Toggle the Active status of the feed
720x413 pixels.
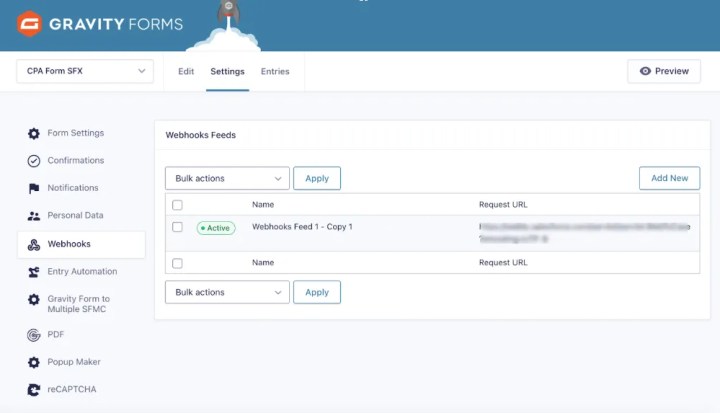(x=216, y=228)
